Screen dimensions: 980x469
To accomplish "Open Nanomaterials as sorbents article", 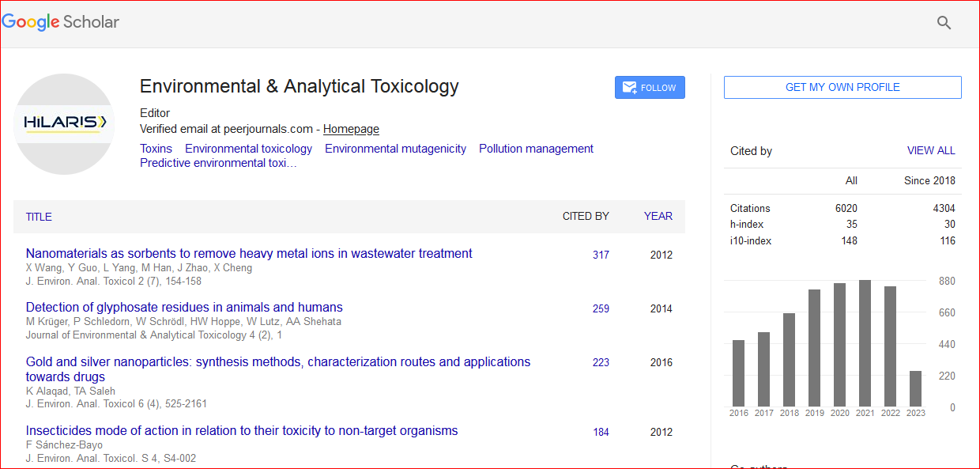I will click(249, 254).
